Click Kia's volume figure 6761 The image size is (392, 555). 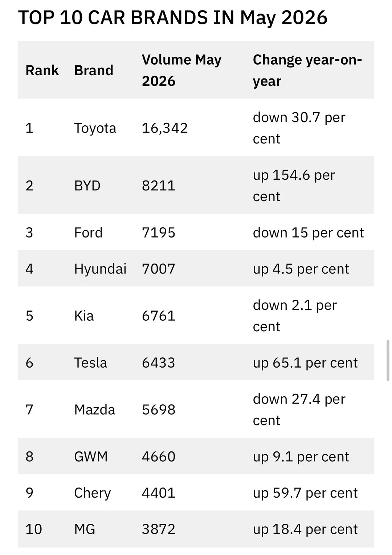click(159, 316)
